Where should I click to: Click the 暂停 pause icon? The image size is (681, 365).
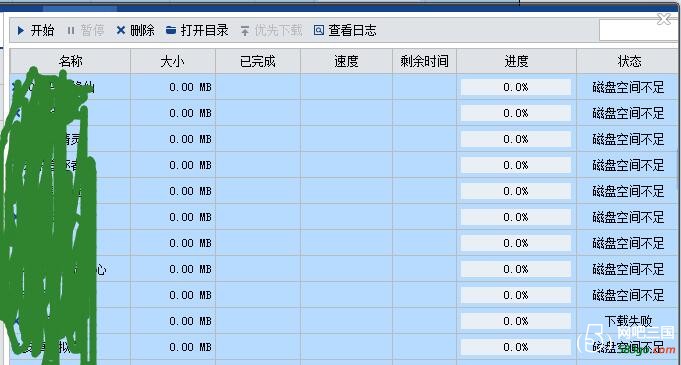(x=71, y=31)
